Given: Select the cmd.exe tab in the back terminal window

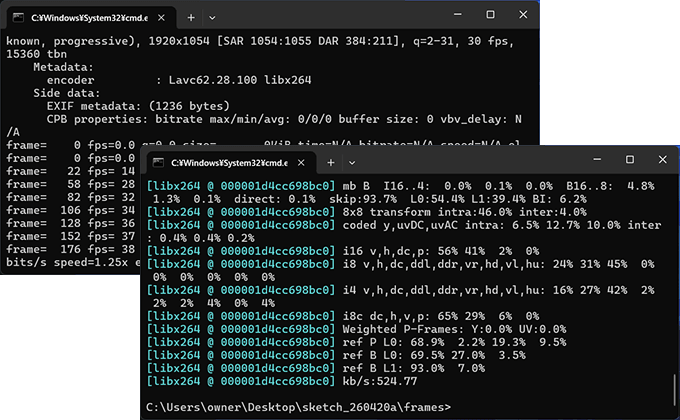Looking at the screenshot, I should point(91,18).
